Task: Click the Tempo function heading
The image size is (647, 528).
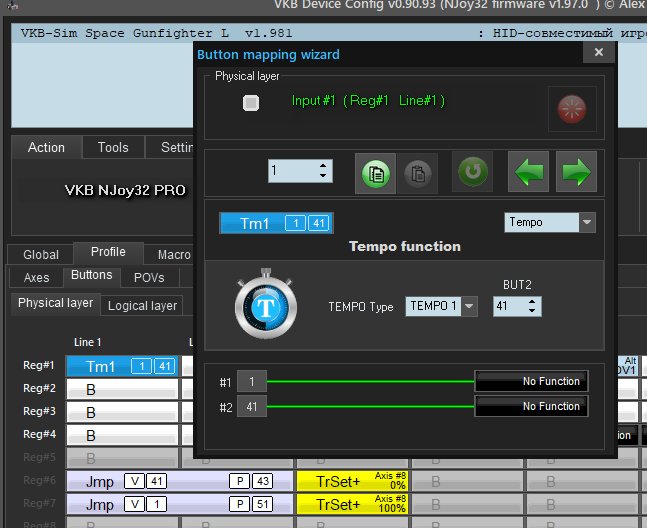Action: (405, 247)
